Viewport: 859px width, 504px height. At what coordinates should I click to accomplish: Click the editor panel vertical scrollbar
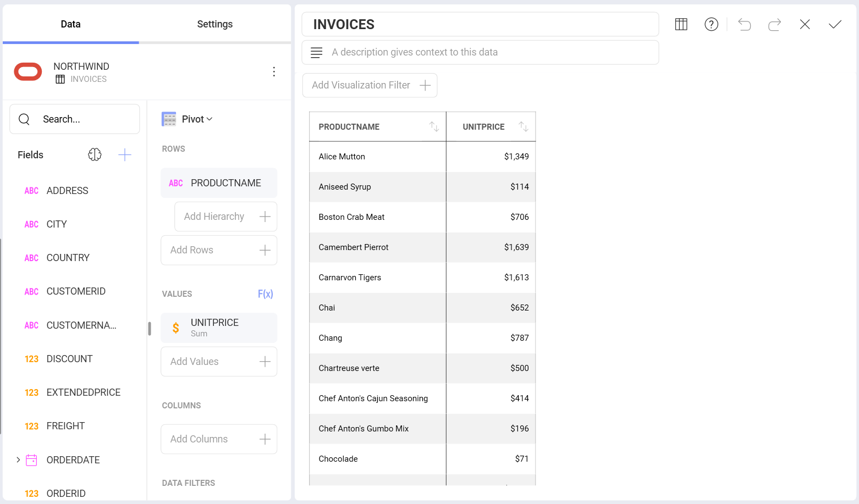(x=150, y=329)
